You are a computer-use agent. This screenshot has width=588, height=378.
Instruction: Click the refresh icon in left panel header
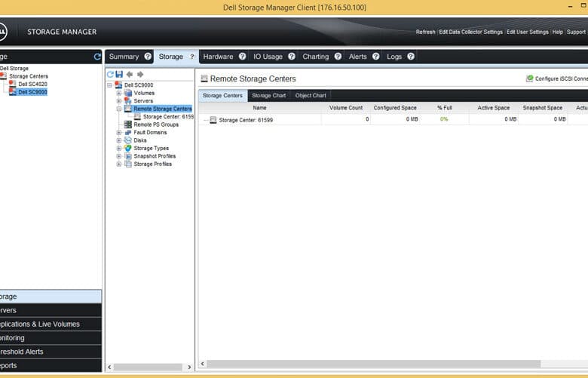coord(97,57)
